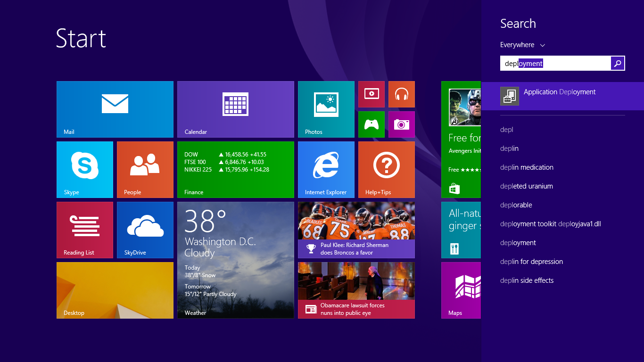Switch to the Desktop tile
Viewport: 644px width, 362px height.
coord(115,290)
